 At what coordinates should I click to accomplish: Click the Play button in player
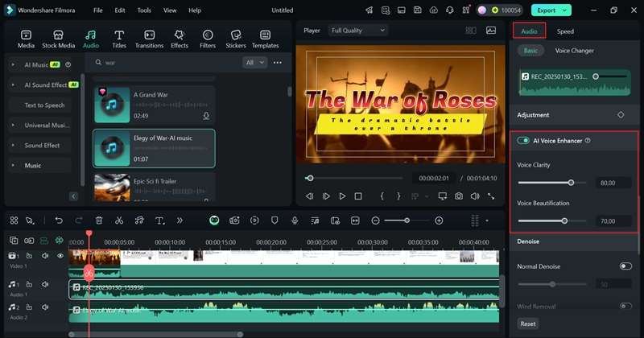[342, 196]
